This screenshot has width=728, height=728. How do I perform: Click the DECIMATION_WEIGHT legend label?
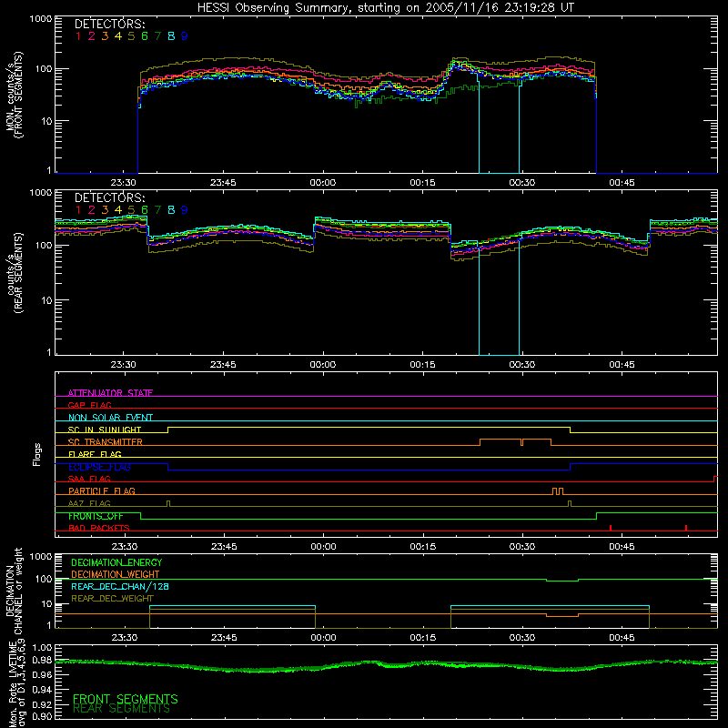116,575
